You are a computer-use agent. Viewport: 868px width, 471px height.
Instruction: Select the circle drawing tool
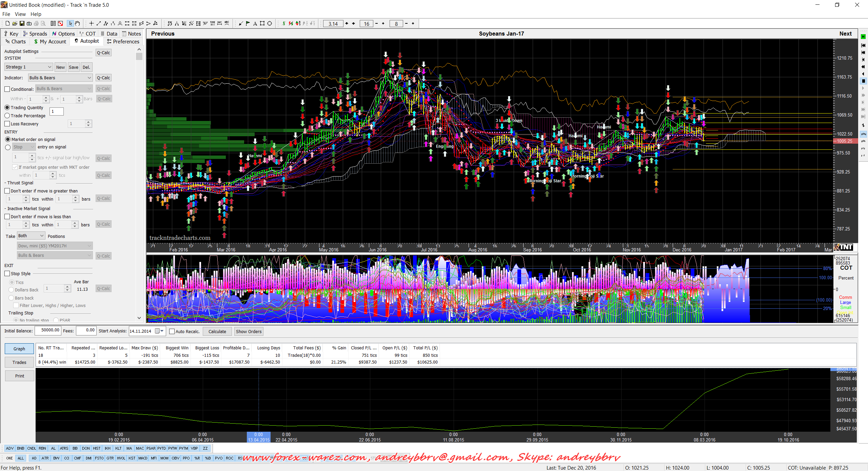[270, 23]
